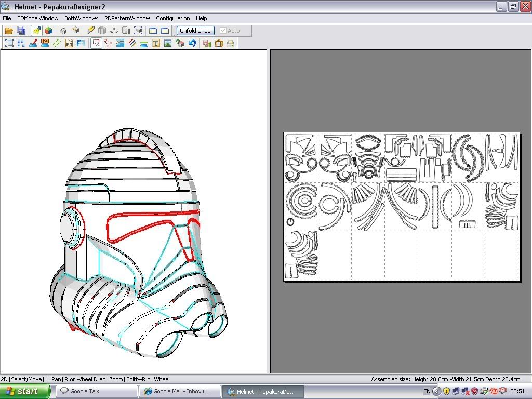Click the blue jagged flap-edit icon
532x399 pixels.
120,44
